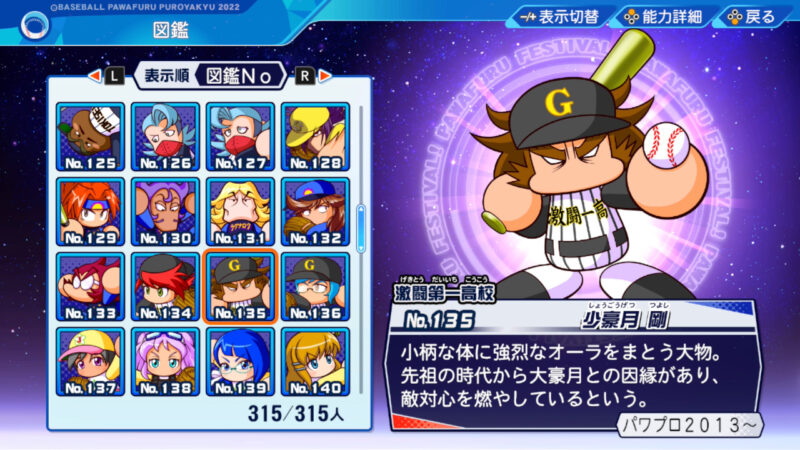Click the character list scrollbar handle
This screenshot has width=800, height=450.
coord(361,228)
